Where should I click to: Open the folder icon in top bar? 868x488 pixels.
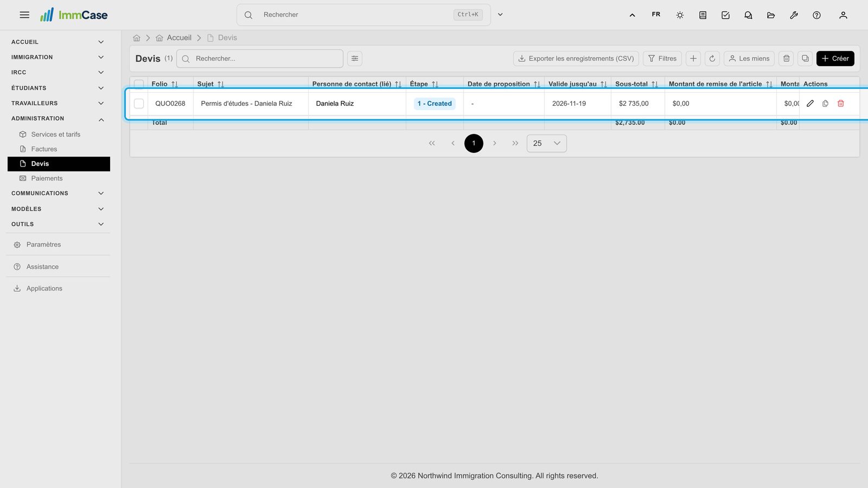(x=771, y=15)
